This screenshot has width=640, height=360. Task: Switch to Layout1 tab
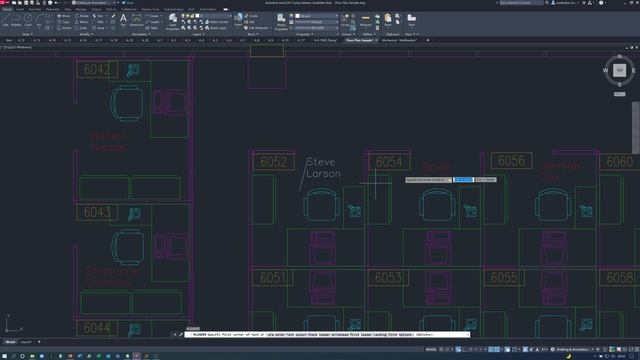click(x=26, y=342)
